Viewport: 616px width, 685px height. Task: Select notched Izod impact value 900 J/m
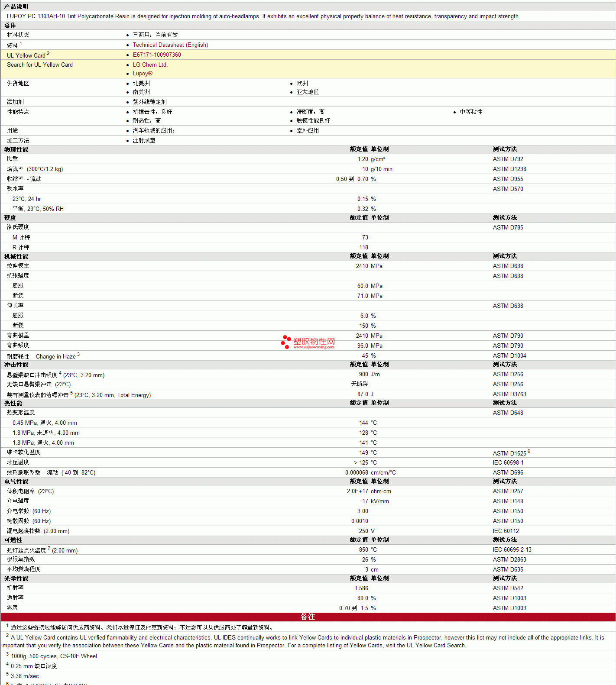click(369, 374)
